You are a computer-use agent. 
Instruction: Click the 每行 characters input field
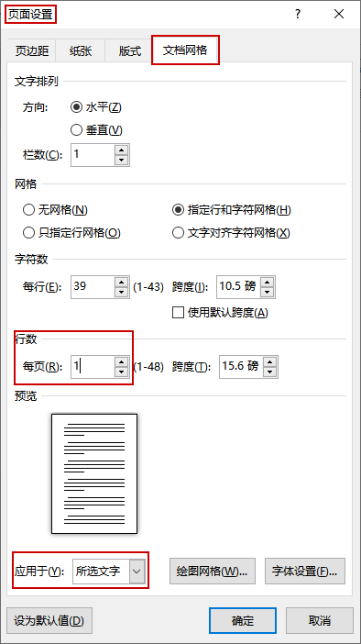(93, 286)
